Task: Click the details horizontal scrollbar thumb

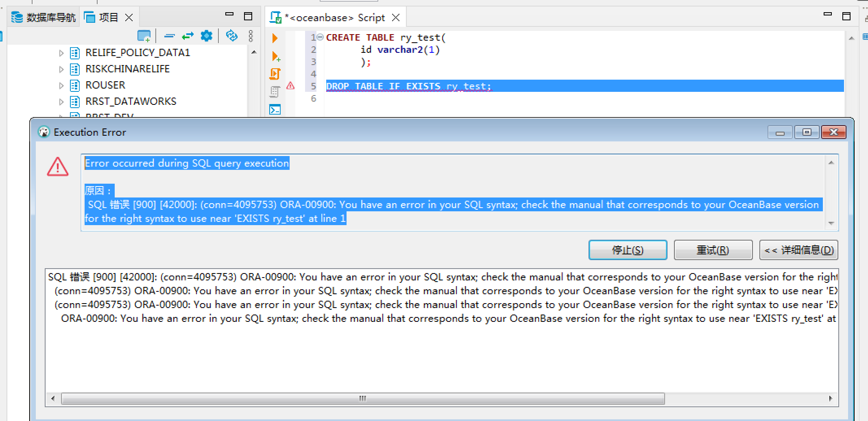Action: click(x=363, y=399)
